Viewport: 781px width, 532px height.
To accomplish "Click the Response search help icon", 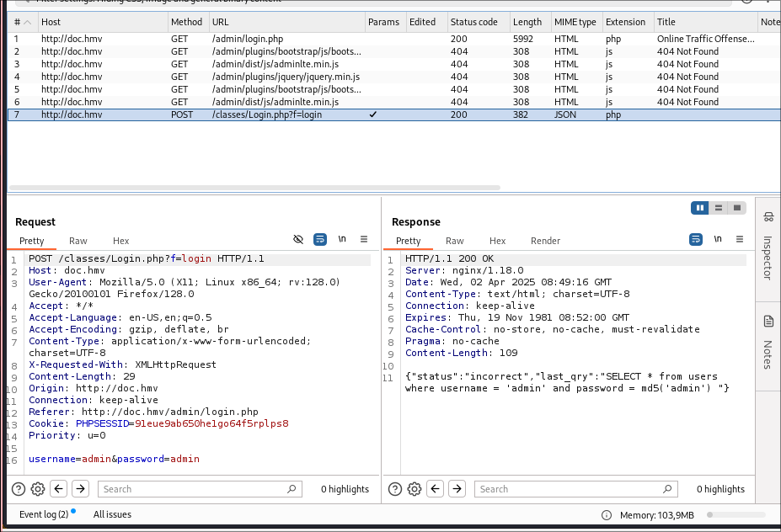I will coord(395,489).
